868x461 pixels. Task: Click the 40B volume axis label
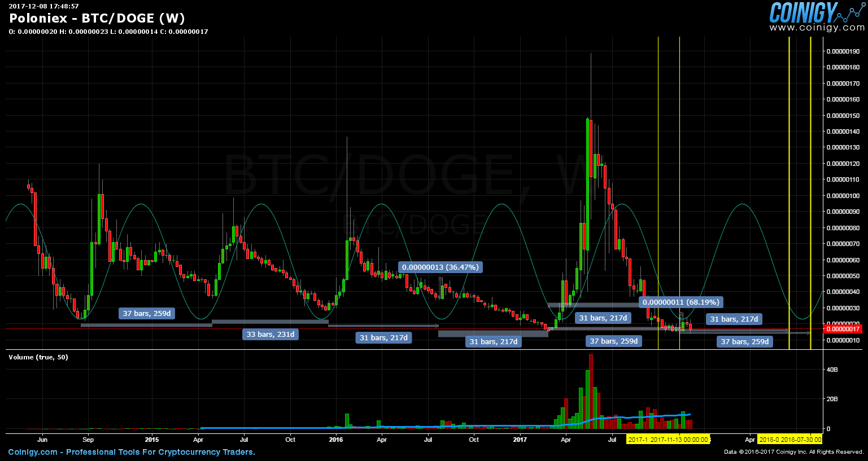(x=832, y=370)
